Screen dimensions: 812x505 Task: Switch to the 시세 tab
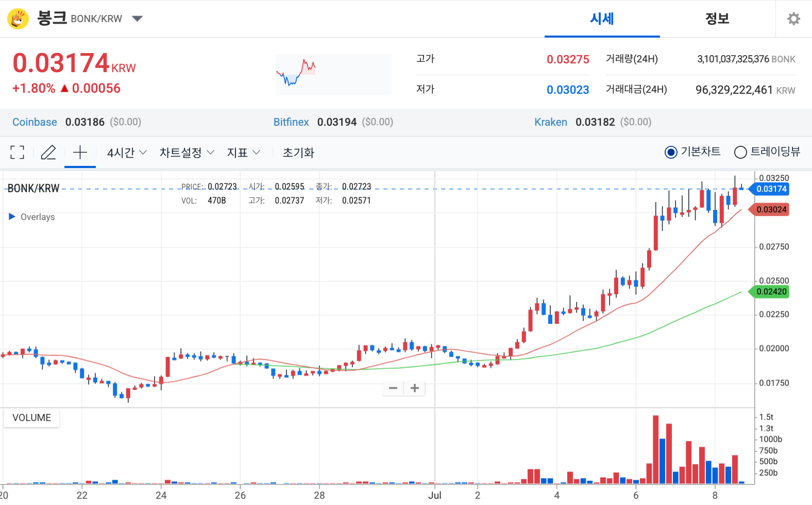tap(602, 19)
